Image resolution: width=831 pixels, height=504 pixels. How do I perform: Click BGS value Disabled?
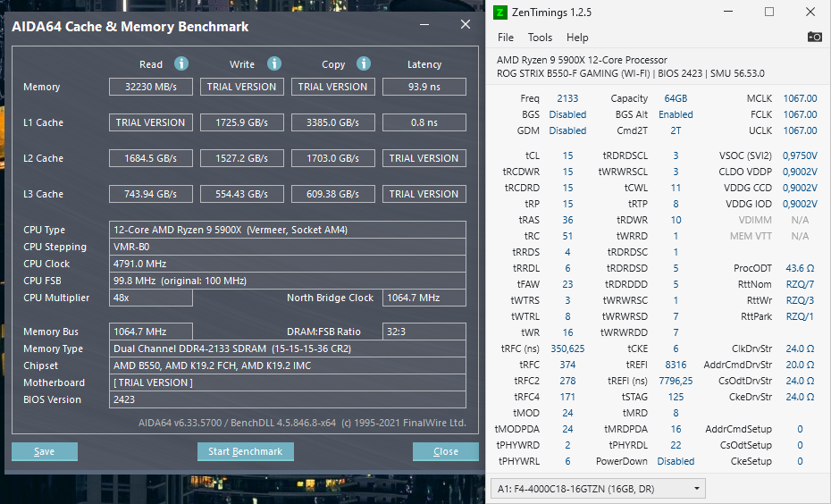pos(567,114)
